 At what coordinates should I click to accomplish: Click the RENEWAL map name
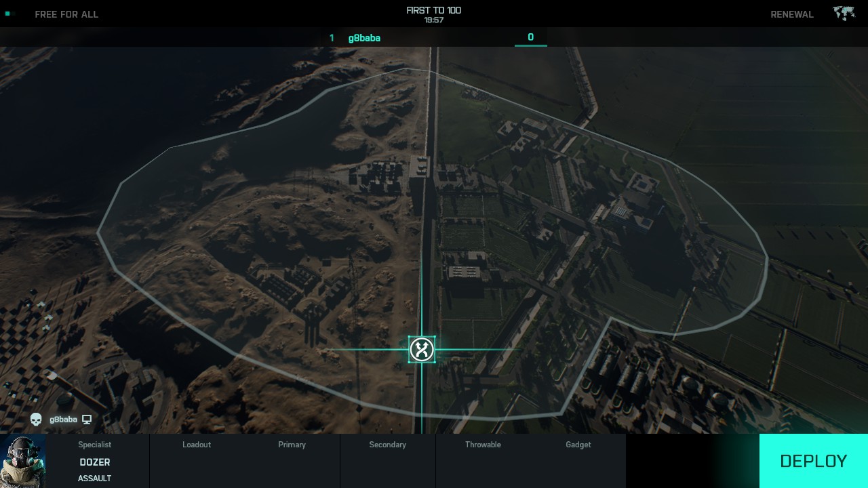[x=791, y=14]
